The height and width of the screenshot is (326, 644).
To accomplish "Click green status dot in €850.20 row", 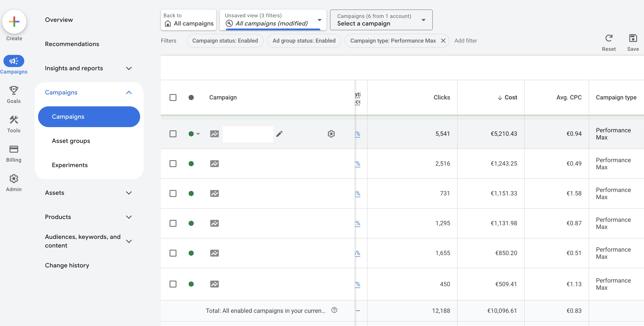I will coord(191,253).
